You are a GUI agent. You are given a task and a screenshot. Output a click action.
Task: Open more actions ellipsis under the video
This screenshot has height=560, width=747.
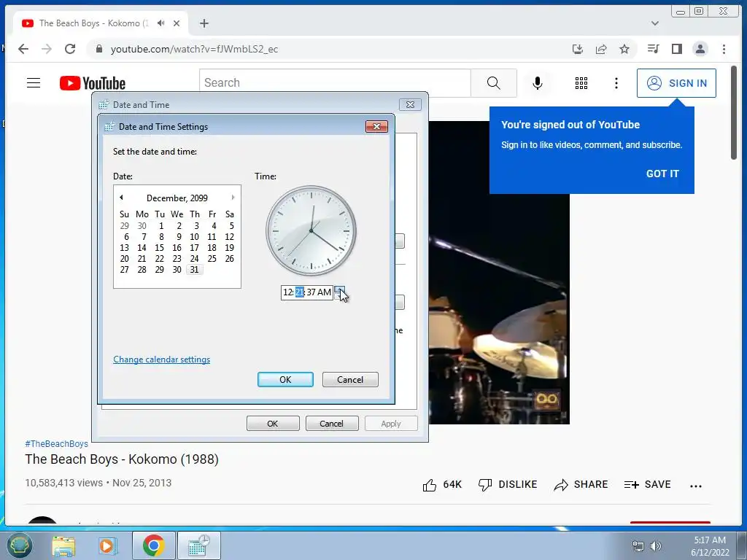(695, 486)
